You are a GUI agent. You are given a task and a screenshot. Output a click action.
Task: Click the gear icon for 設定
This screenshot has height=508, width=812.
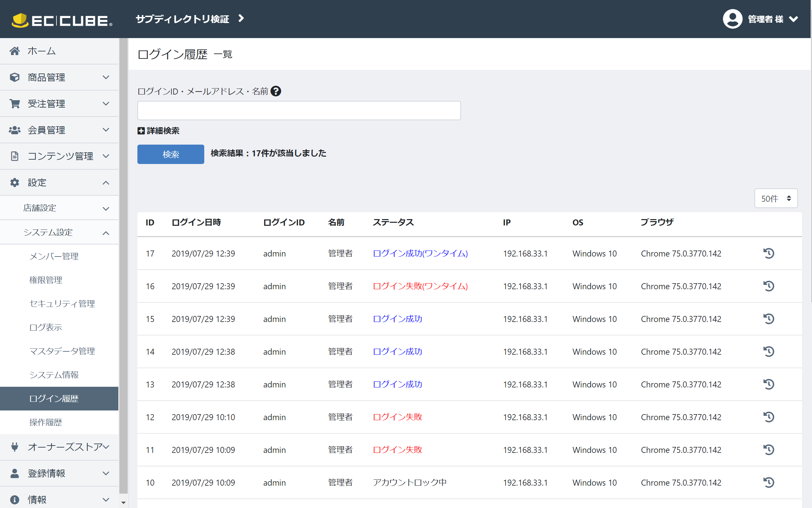14,182
